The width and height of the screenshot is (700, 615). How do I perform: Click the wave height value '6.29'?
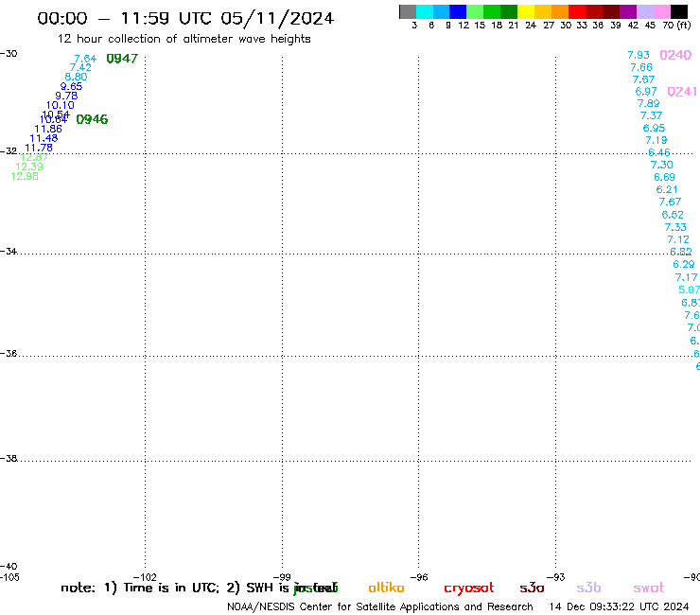click(684, 264)
